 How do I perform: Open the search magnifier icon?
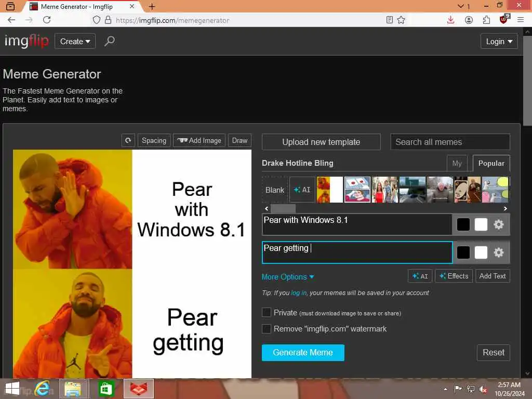109,41
